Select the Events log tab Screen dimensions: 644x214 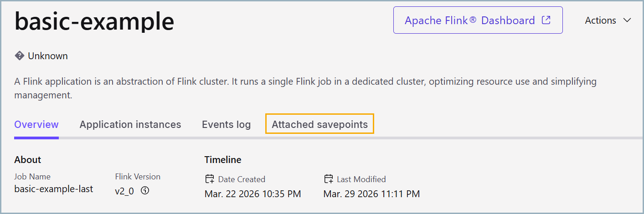coord(226,124)
